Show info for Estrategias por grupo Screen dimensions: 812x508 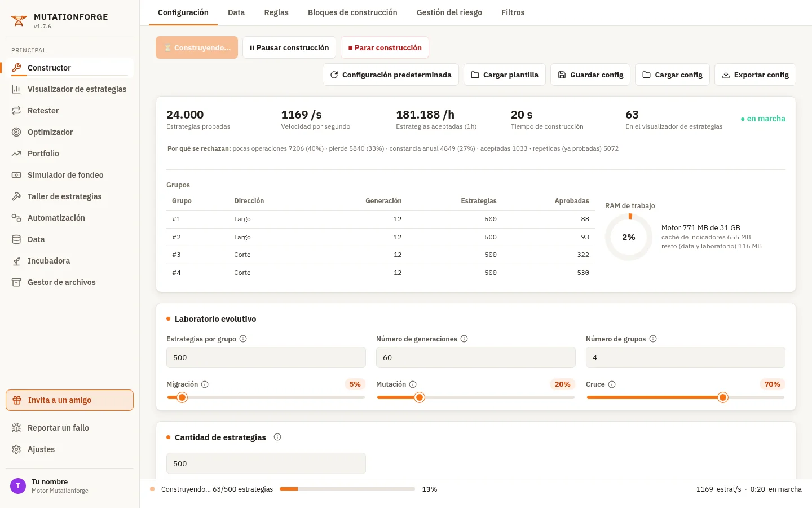coord(243,339)
